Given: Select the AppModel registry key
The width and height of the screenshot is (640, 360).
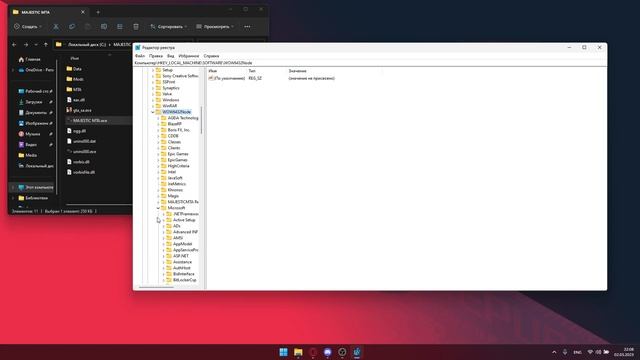Looking at the screenshot, I should click(x=182, y=244).
